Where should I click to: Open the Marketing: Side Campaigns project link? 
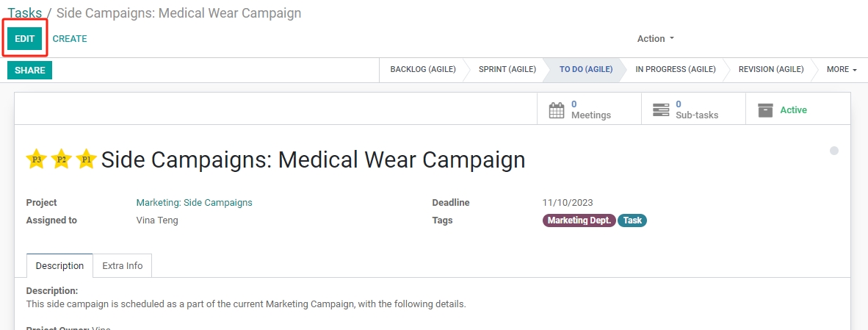tap(195, 203)
